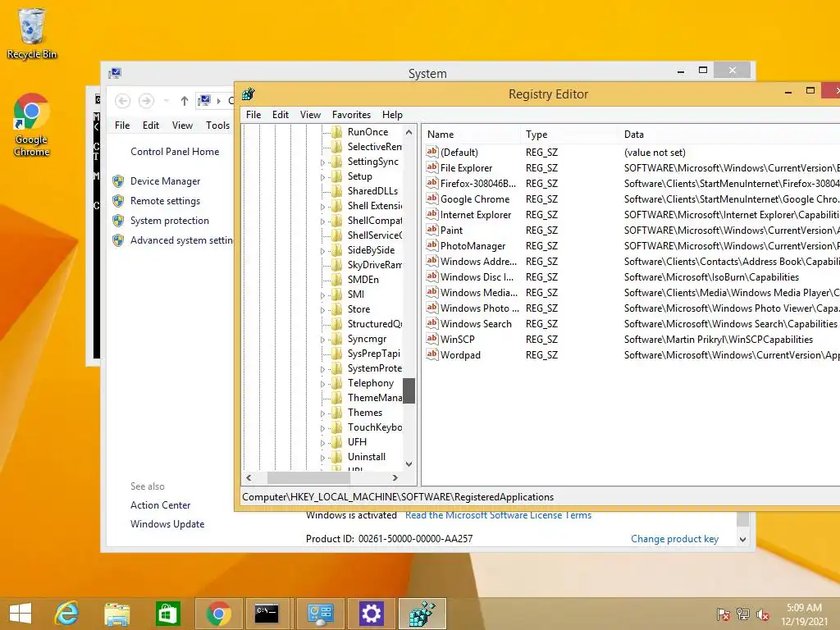The image size is (840, 630).
Task: Click the Registry Editor title bar icon
Action: point(248,94)
